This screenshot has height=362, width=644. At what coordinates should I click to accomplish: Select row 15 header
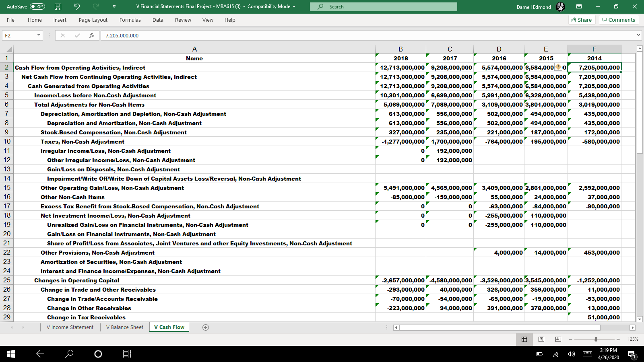pos(7,187)
